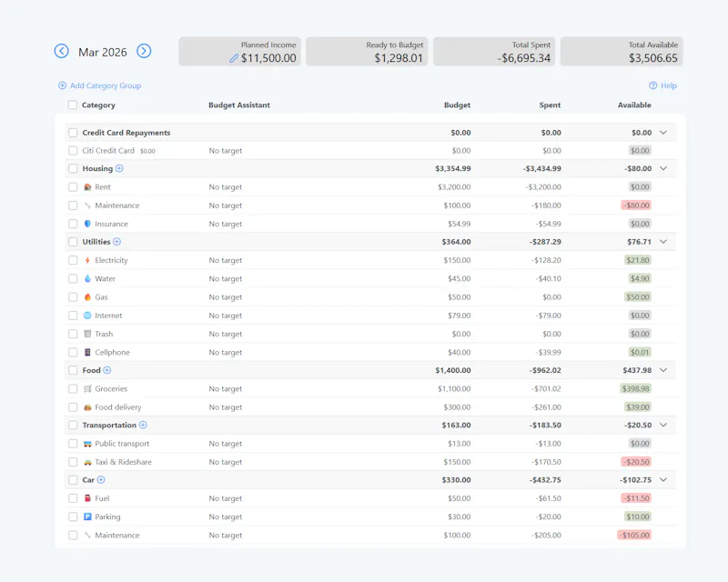Collapse the Housing group chevron
The image size is (728, 582).
pyautogui.click(x=663, y=168)
